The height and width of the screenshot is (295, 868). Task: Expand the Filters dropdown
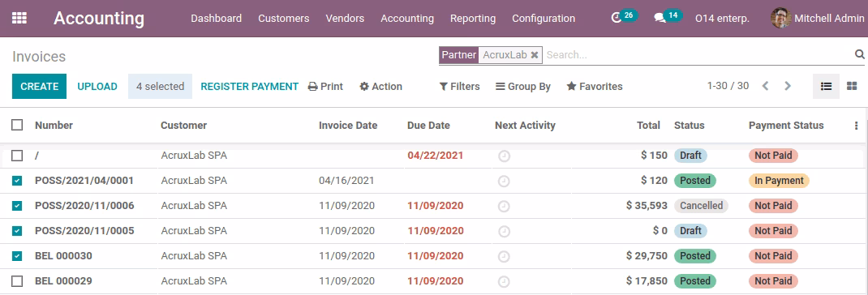[459, 87]
